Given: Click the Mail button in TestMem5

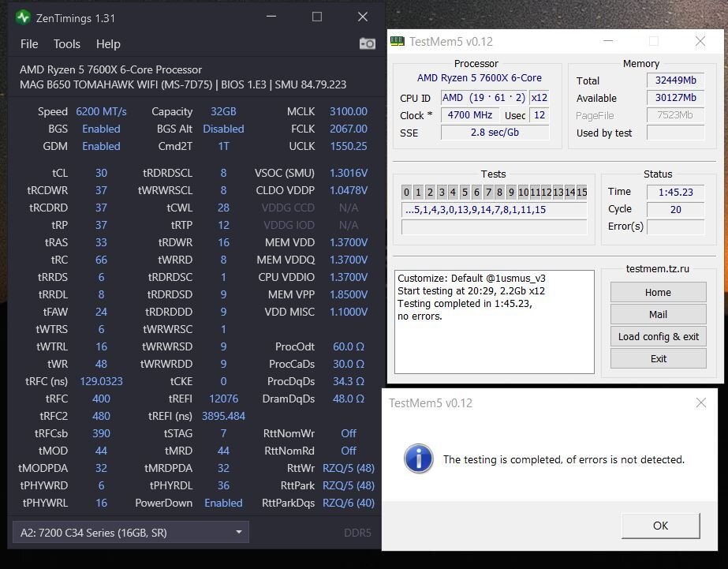Looking at the screenshot, I should [x=658, y=314].
